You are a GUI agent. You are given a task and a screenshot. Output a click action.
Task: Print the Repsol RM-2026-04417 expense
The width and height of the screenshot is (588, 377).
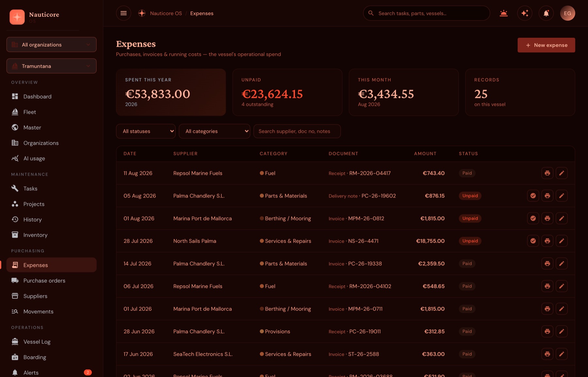[x=547, y=173]
